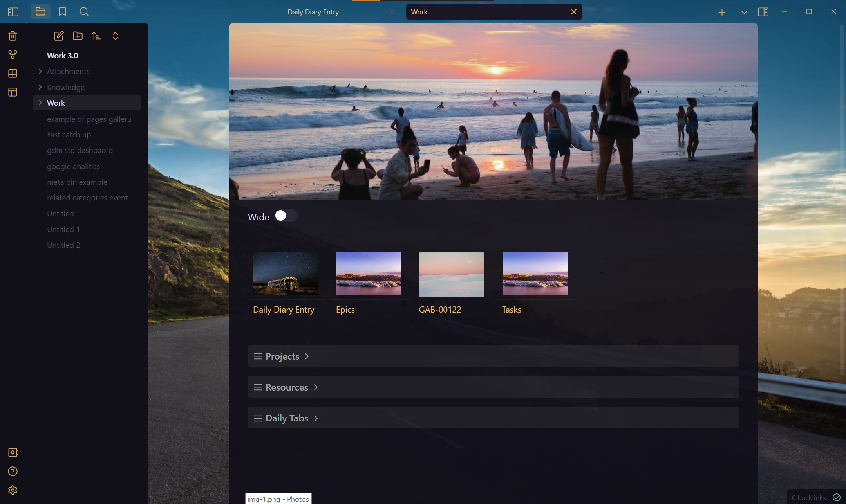Open help question mark icon
846x504 pixels.
13,471
